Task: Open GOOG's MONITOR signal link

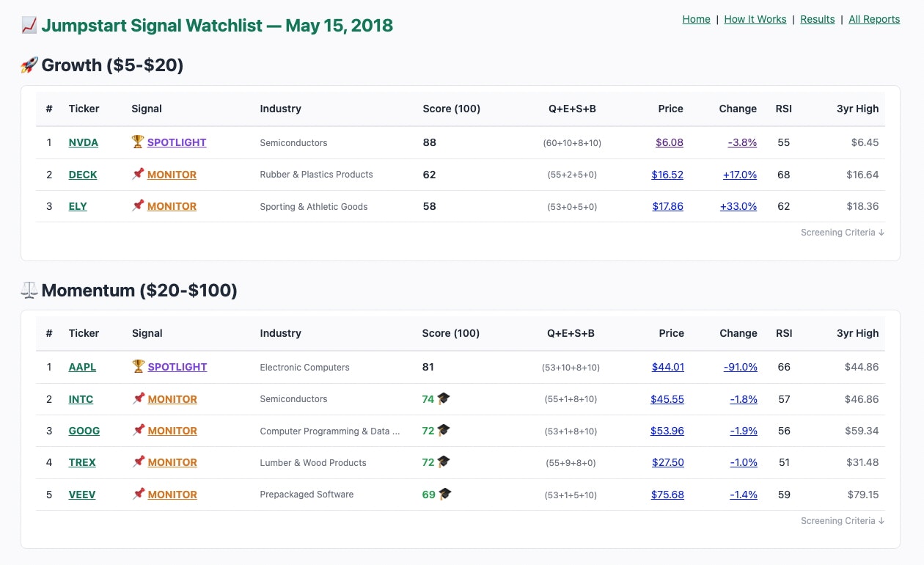Action: point(172,431)
